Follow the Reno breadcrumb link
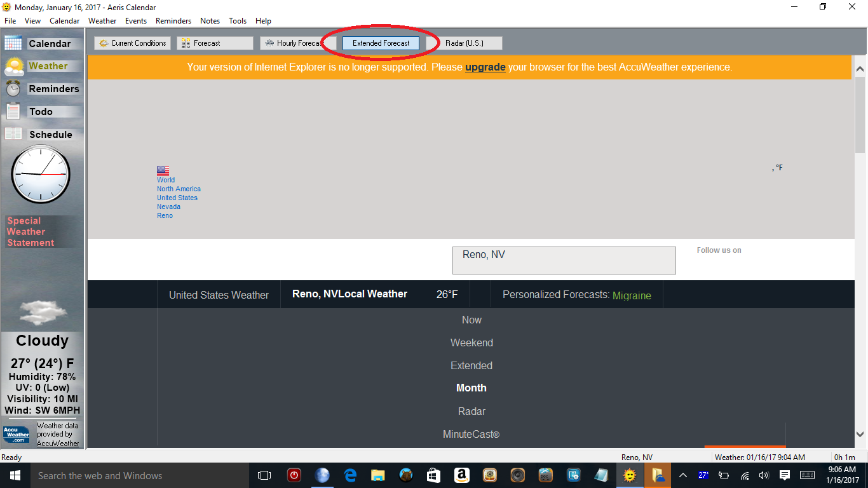This screenshot has height=488, width=868. (165, 215)
